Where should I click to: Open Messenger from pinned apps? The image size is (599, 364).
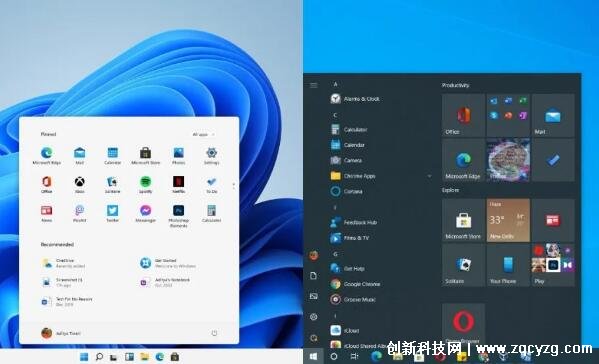pos(145,214)
